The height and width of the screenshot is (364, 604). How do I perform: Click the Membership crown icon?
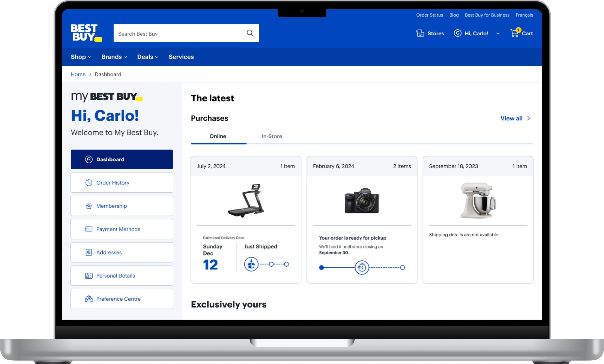[x=89, y=206]
